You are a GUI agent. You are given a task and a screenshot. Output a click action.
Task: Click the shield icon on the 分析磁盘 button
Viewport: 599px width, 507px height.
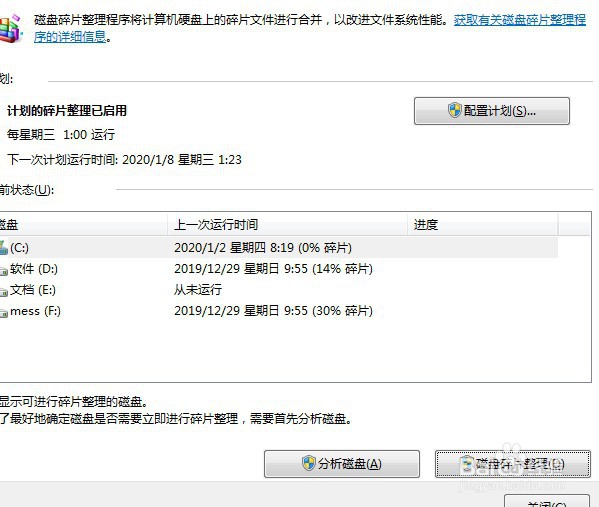pyautogui.click(x=309, y=463)
